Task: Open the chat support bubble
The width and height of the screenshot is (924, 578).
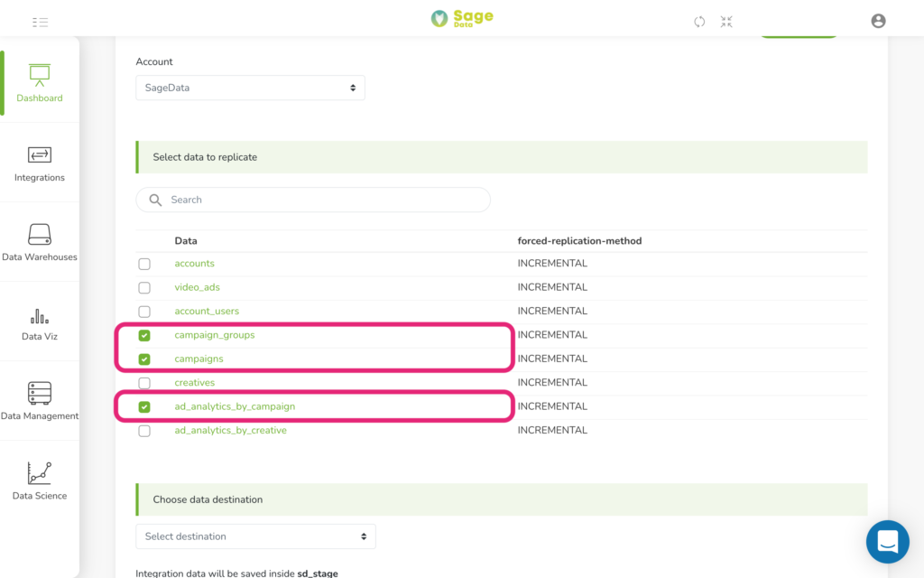Action: click(888, 542)
